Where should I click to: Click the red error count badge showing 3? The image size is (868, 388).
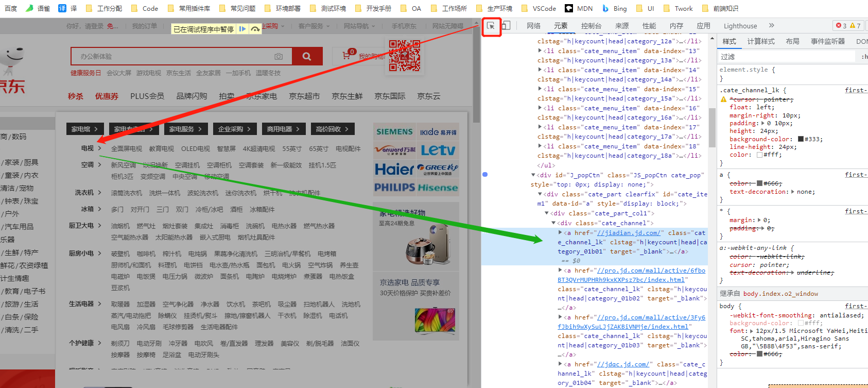[841, 26]
